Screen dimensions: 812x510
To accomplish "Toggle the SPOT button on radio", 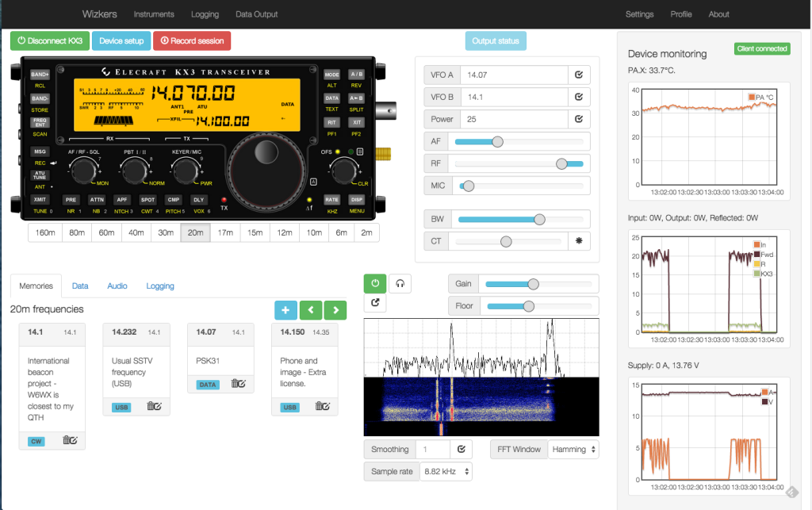I will point(147,199).
